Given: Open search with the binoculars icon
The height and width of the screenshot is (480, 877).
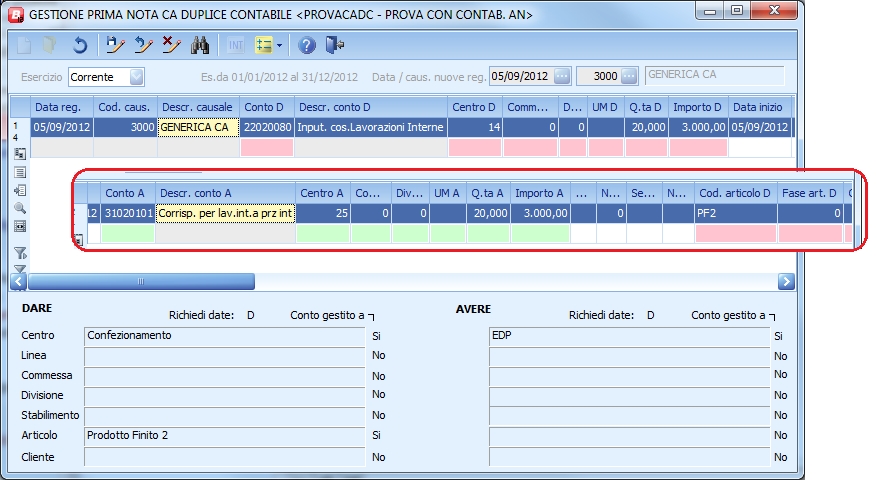Looking at the screenshot, I should [200, 45].
